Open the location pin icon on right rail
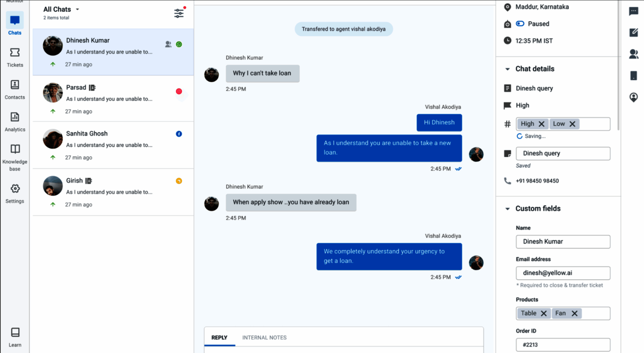The height and width of the screenshot is (353, 644). (634, 97)
